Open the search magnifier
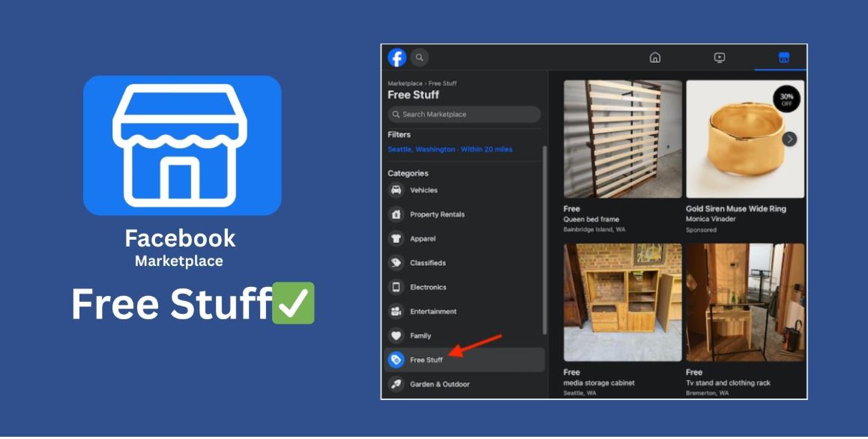The height and width of the screenshot is (439, 868). click(x=419, y=57)
